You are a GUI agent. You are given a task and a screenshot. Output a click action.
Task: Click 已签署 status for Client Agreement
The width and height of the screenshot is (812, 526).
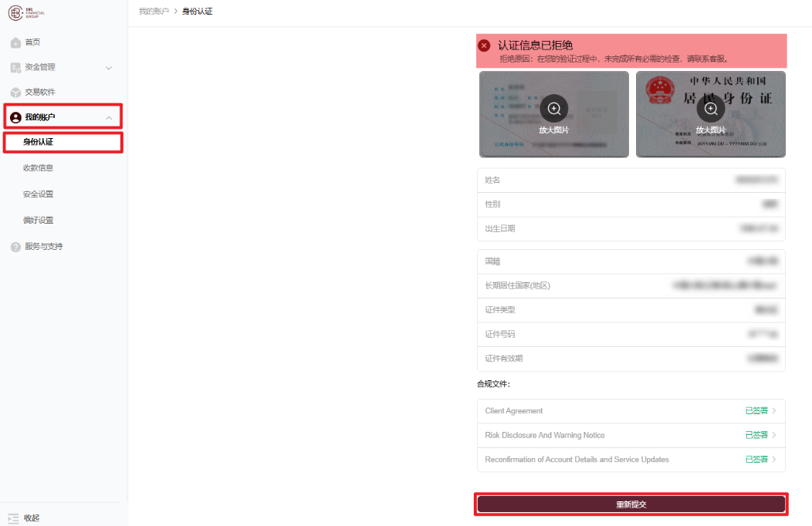coord(756,410)
